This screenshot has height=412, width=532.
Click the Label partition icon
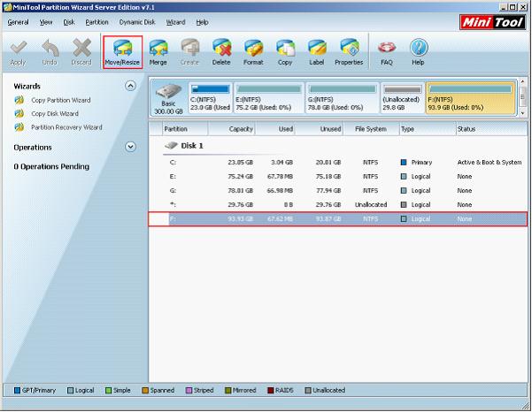pyautogui.click(x=317, y=48)
